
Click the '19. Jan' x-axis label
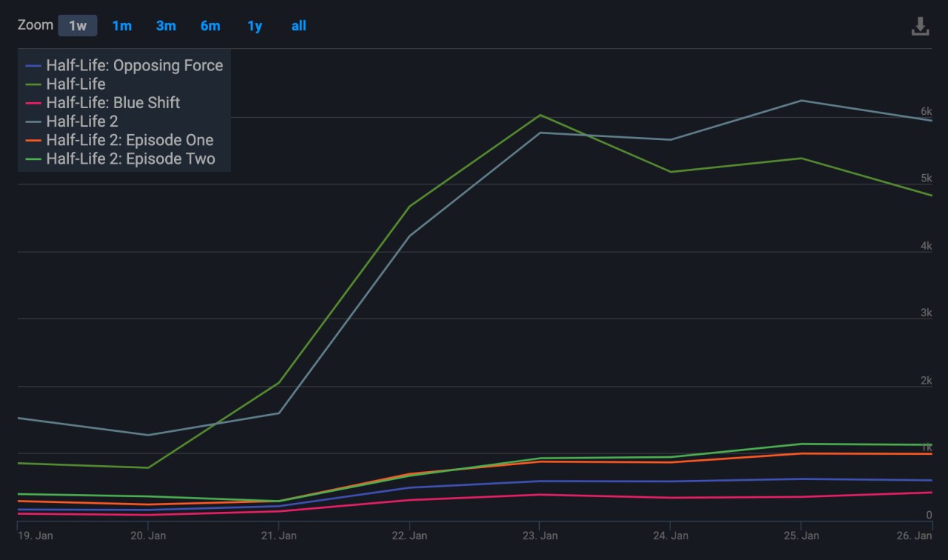click(x=35, y=536)
